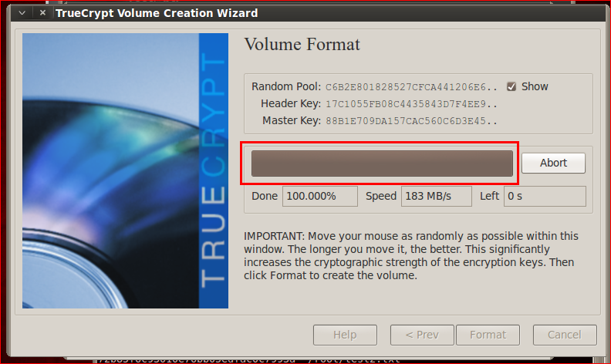The image size is (611, 364).
Task: Click the IMPORTANT mouse movement instruction text
Action: coord(411,256)
